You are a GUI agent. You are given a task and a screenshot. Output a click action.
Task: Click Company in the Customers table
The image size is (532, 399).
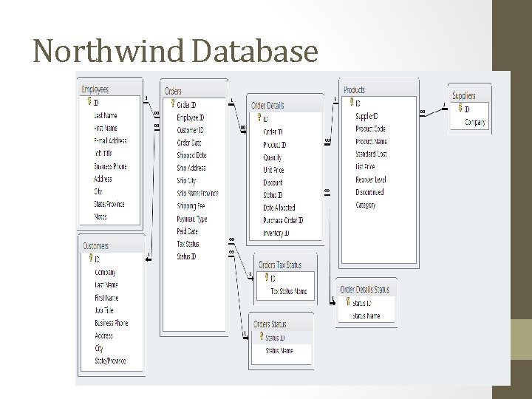(x=105, y=273)
